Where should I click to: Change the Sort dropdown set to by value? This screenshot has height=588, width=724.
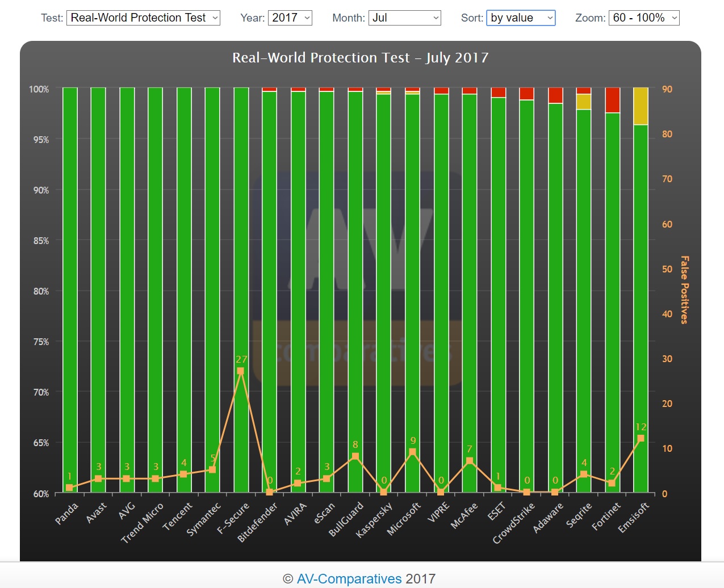click(x=521, y=18)
